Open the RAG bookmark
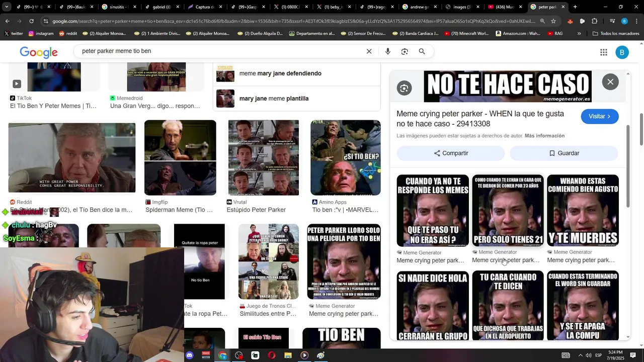 pyautogui.click(x=554, y=34)
